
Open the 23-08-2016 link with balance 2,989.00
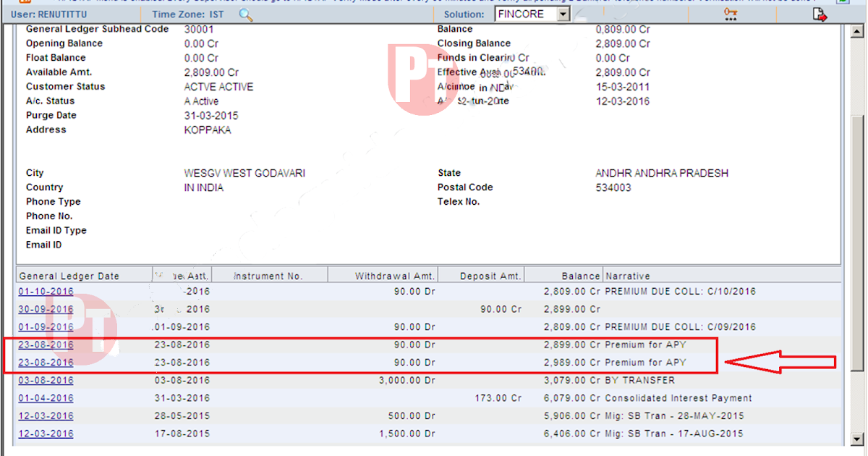46,362
